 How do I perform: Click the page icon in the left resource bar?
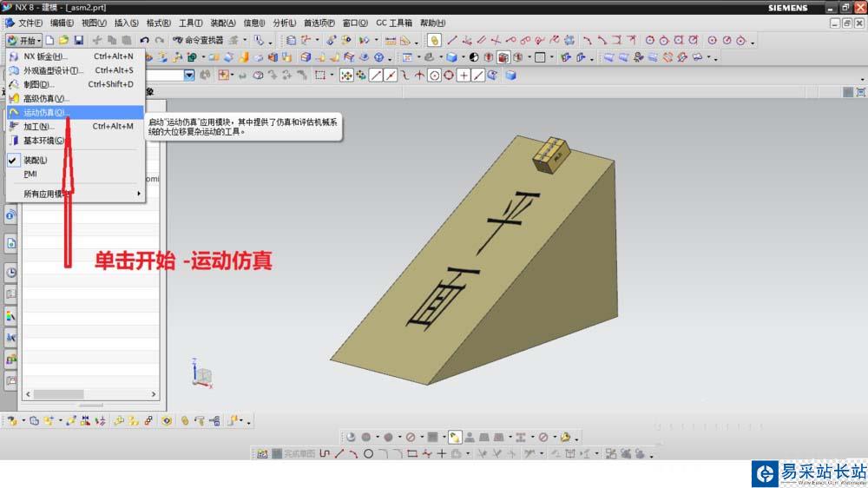click(x=10, y=243)
